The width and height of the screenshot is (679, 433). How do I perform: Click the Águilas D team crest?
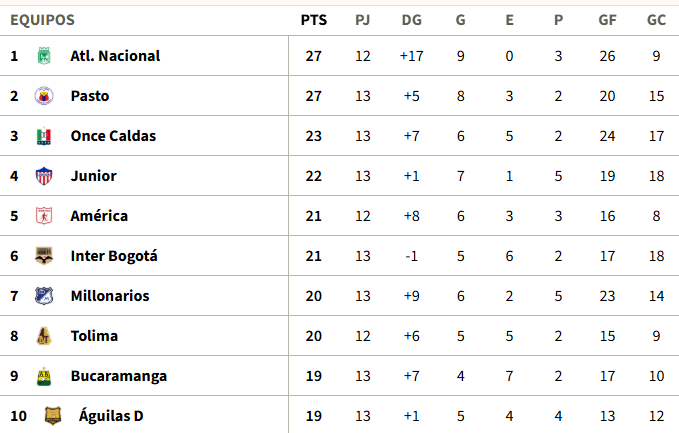[x=51, y=416]
